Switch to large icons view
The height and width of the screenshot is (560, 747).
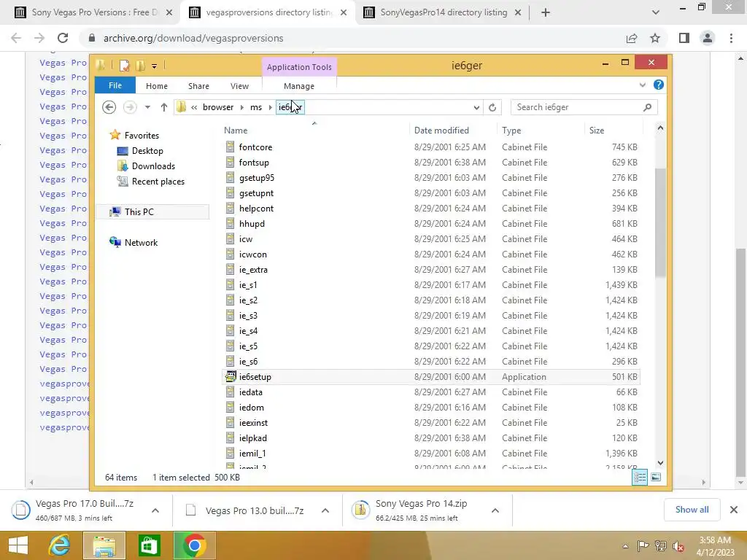pyautogui.click(x=656, y=477)
